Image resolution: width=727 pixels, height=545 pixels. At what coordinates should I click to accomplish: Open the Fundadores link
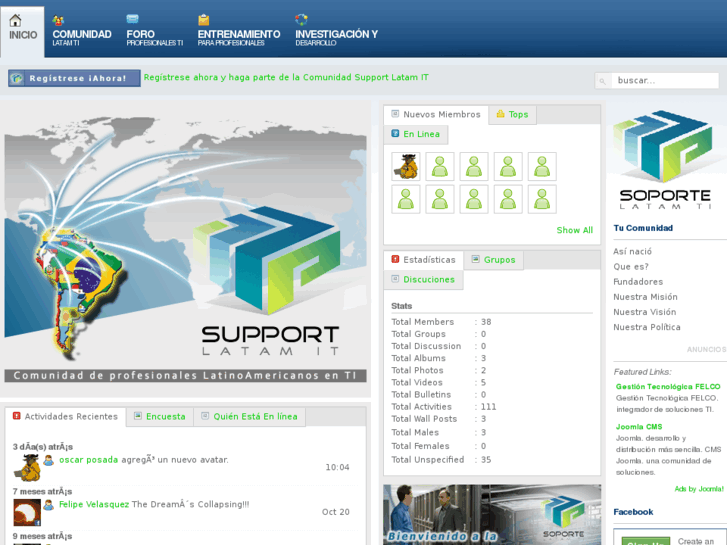(x=638, y=282)
